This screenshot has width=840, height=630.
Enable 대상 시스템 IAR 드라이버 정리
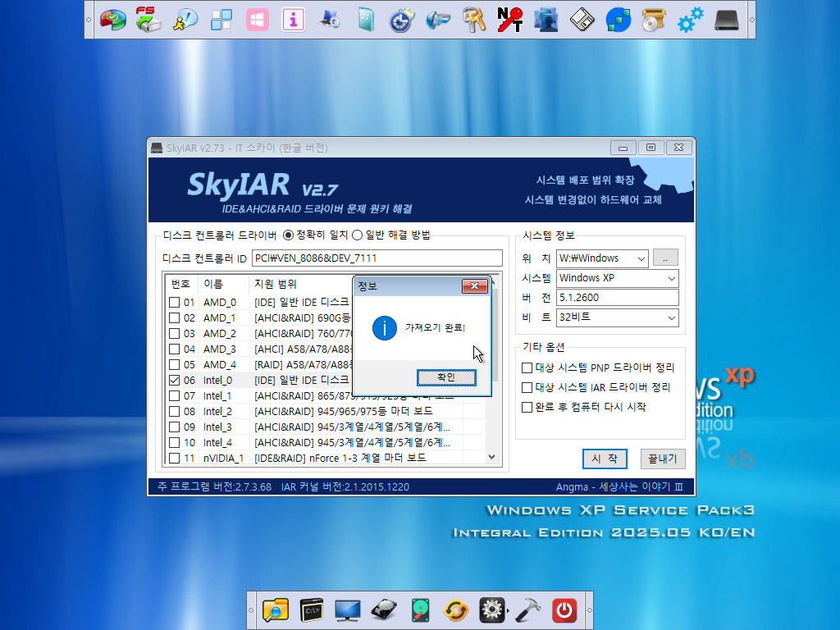(527, 387)
